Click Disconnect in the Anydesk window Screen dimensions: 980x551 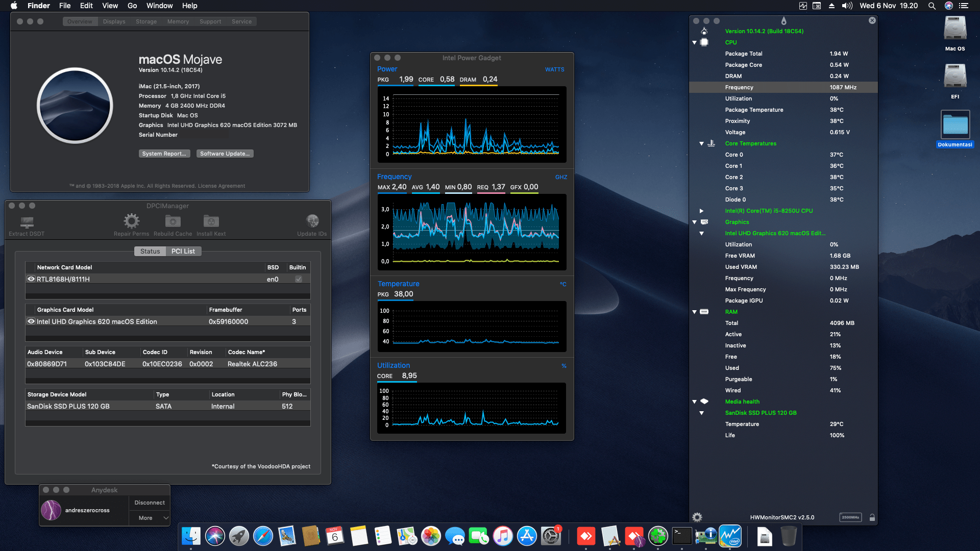149,503
